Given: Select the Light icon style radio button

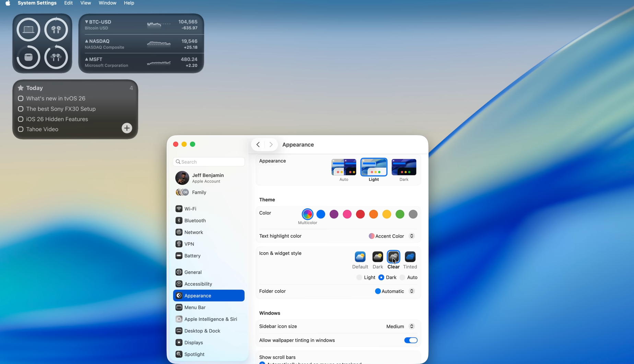Looking at the screenshot, I should 359,277.
